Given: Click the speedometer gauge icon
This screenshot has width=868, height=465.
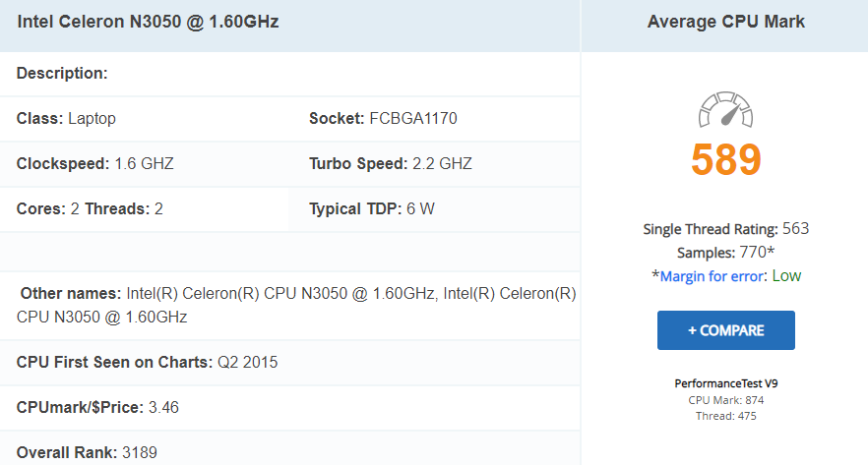Looking at the screenshot, I should click(x=725, y=111).
